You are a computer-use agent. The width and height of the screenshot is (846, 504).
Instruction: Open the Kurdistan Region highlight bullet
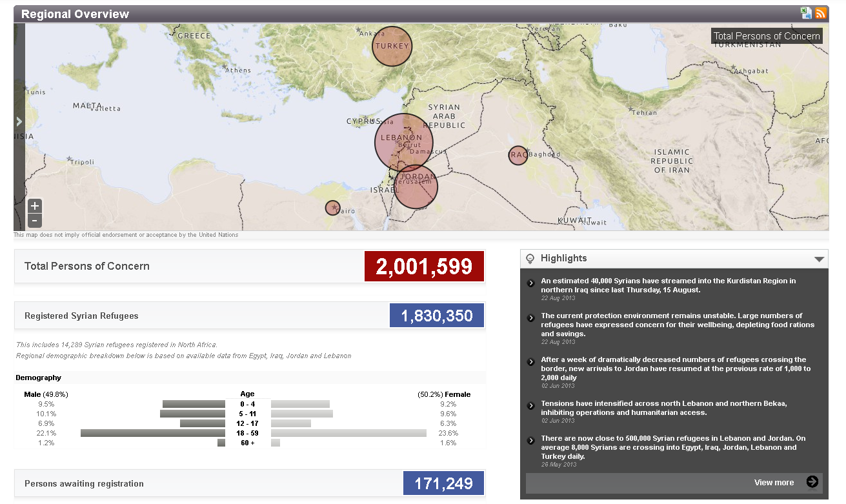pyautogui.click(x=531, y=283)
